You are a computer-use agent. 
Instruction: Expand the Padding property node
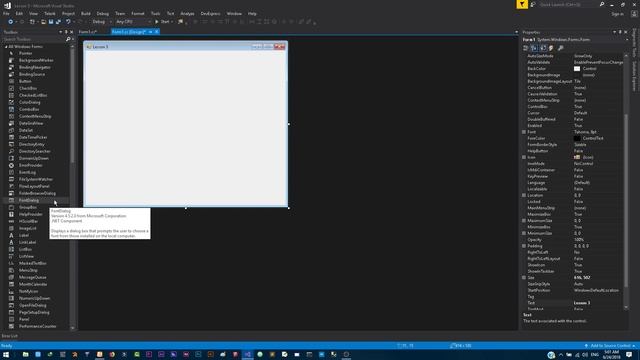tap(524, 246)
